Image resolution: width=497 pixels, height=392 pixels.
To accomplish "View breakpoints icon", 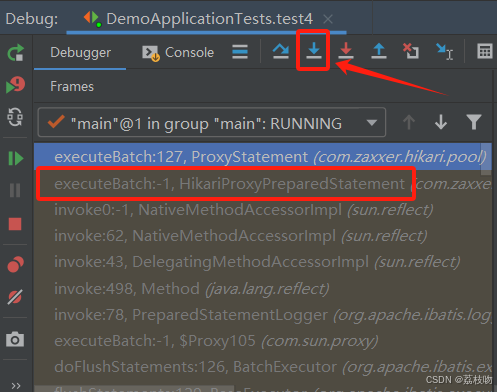I will point(15,265).
